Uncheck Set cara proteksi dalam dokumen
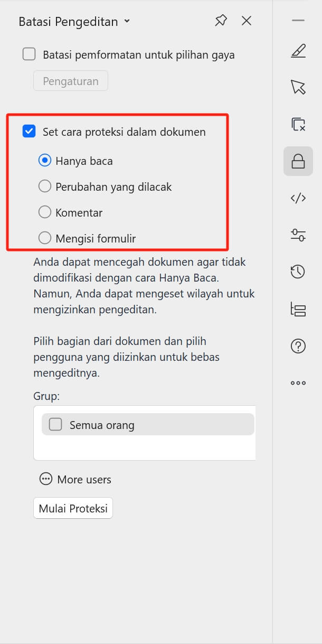 pyautogui.click(x=29, y=132)
